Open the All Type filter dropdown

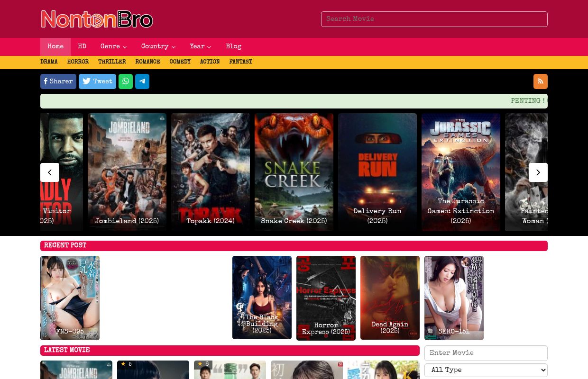[x=486, y=370]
